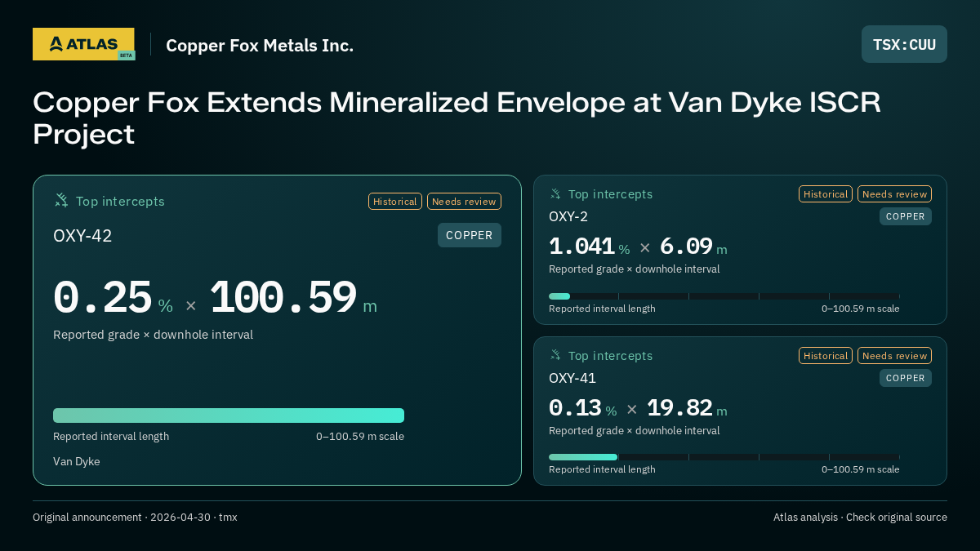
Task: Click the 6.09 m interval value
Action: click(x=693, y=247)
